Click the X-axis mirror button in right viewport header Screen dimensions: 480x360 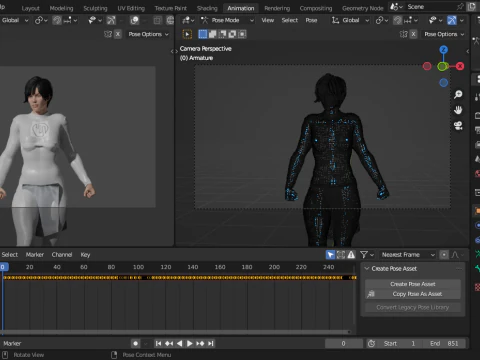[413, 34]
